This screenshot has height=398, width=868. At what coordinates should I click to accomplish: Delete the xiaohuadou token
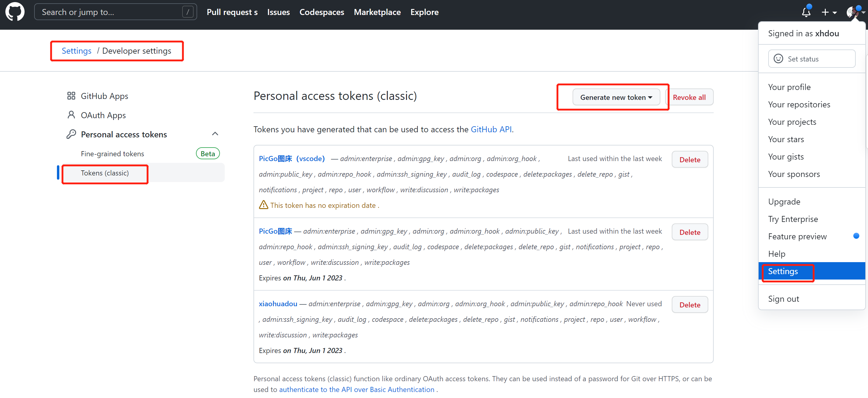(x=689, y=304)
